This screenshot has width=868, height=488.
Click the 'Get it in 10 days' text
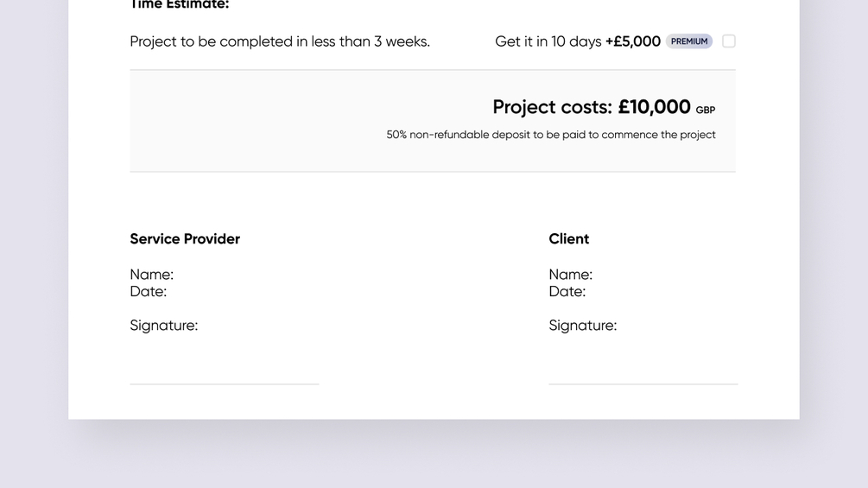548,41
